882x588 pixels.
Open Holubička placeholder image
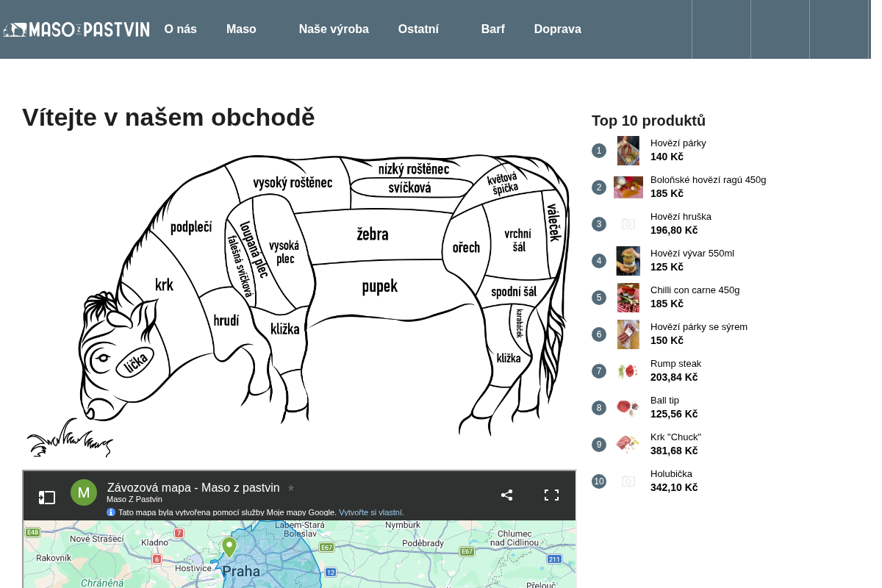[x=628, y=481]
